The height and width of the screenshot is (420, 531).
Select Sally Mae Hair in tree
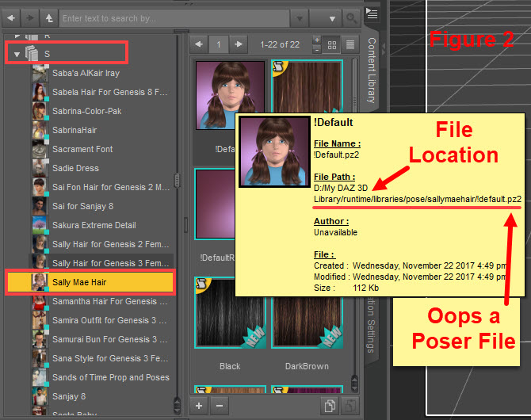(79, 282)
